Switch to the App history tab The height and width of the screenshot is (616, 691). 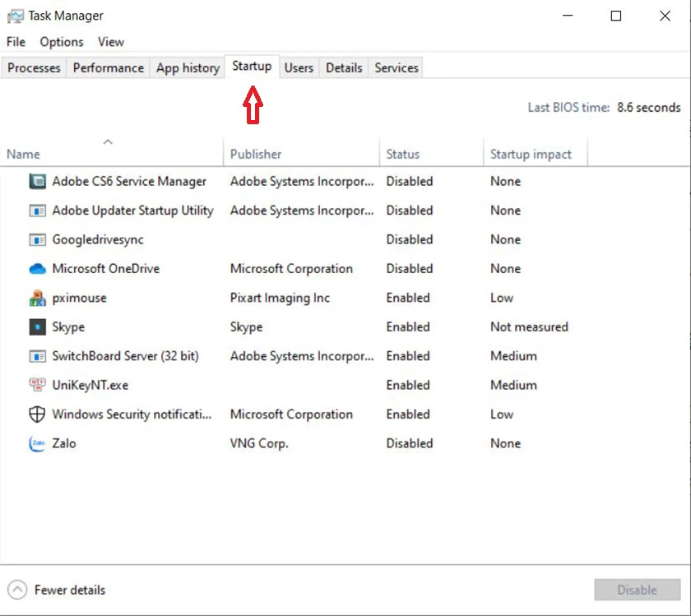click(188, 68)
